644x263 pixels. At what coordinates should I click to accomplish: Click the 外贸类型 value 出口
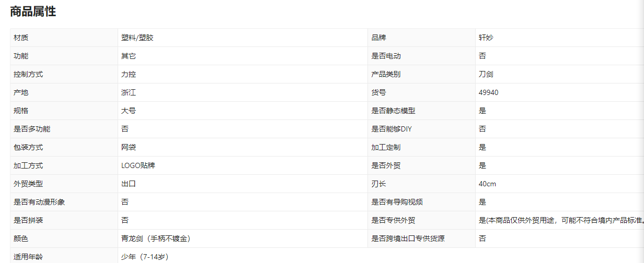click(129, 184)
